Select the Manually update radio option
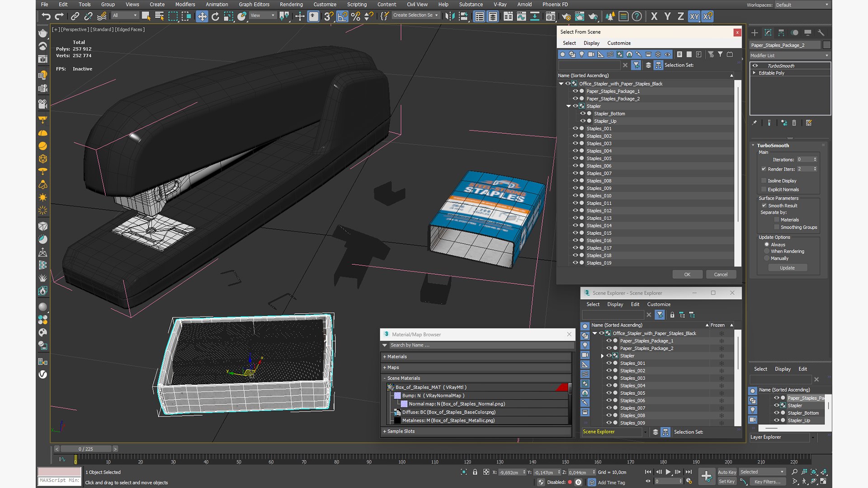This screenshot has width=868, height=488. click(x=767, y=258)
